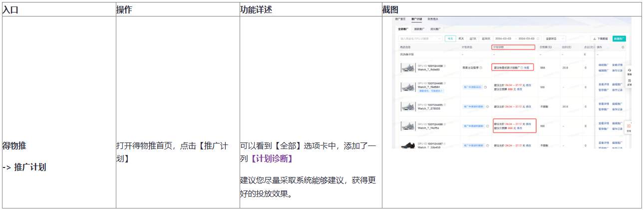Select the 成长推广 sub-tab
This screenshot has width=644, height=210.
[435, 29]
